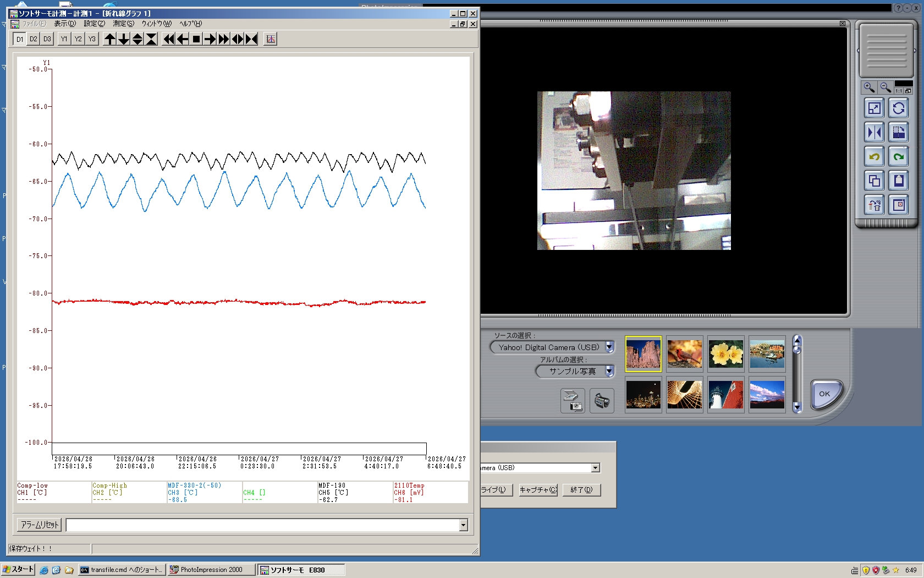Open the 設定(Z) menu
This screenshot has height=578, width=924.
click(x=94, y=24)
